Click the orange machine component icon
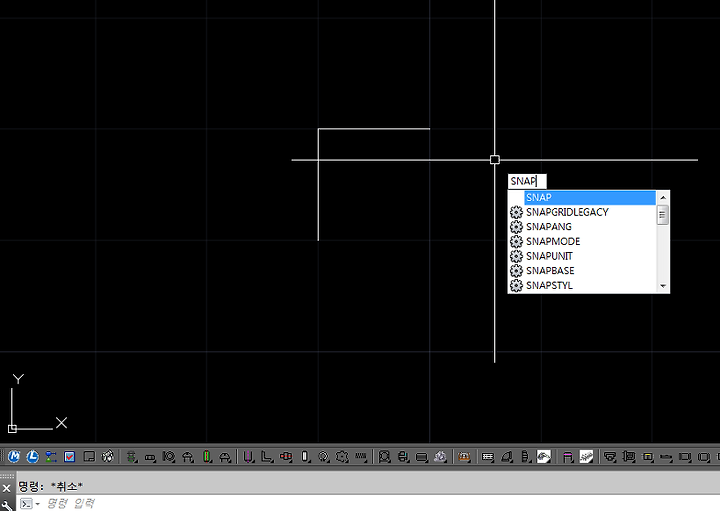 [464, 456]
